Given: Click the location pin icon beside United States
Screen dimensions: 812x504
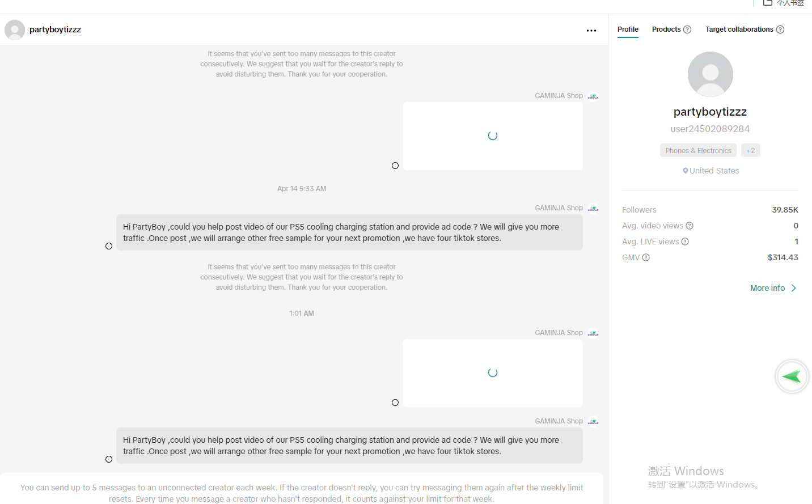Looking at the screenshot, I should coord(686,171).
